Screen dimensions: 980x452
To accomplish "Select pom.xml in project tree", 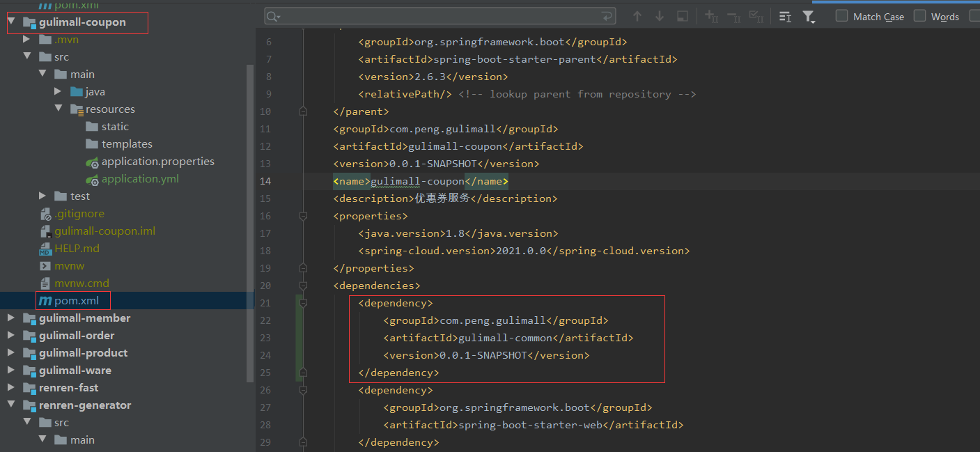I will pyautogui.click(x=77, y=301).
